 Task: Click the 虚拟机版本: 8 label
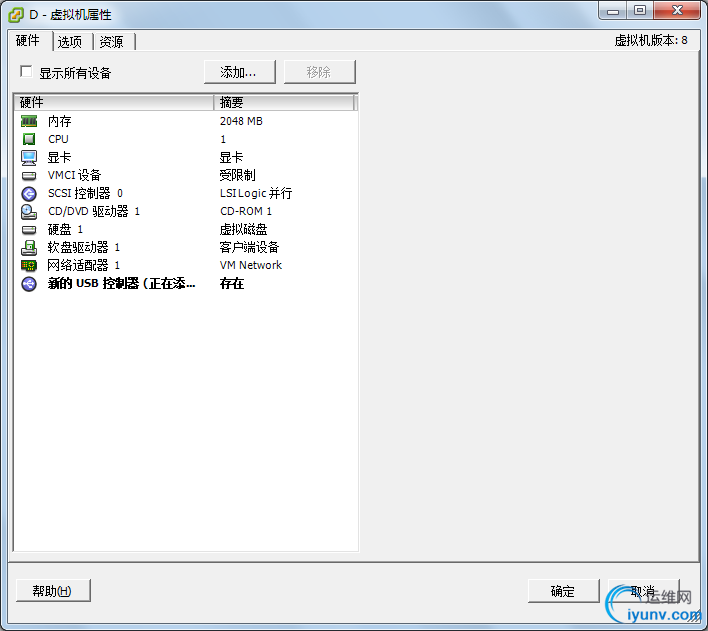[651, 41]
